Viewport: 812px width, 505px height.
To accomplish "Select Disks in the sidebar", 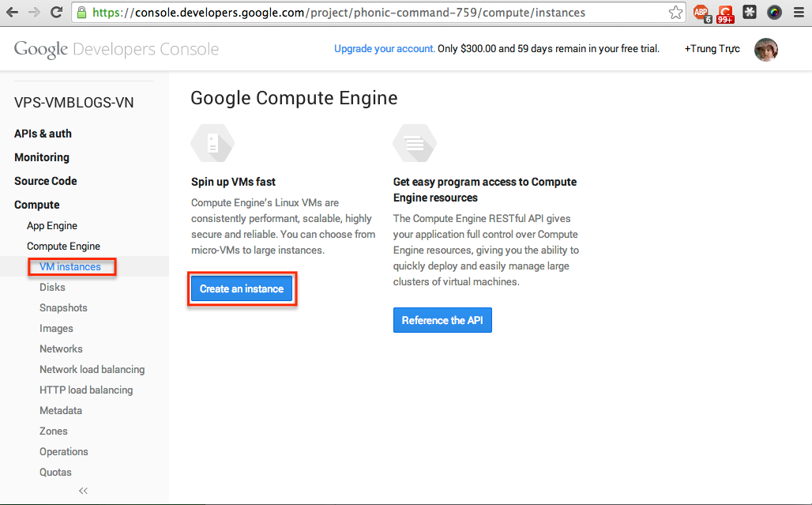I will (52, 287).
